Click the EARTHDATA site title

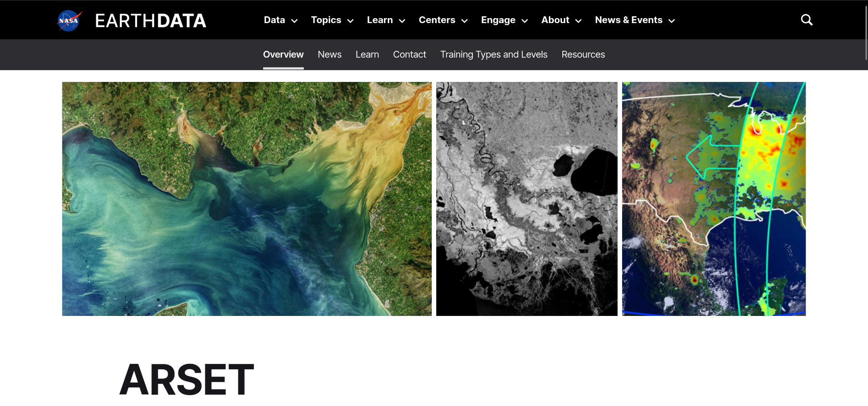coord(151,20)
